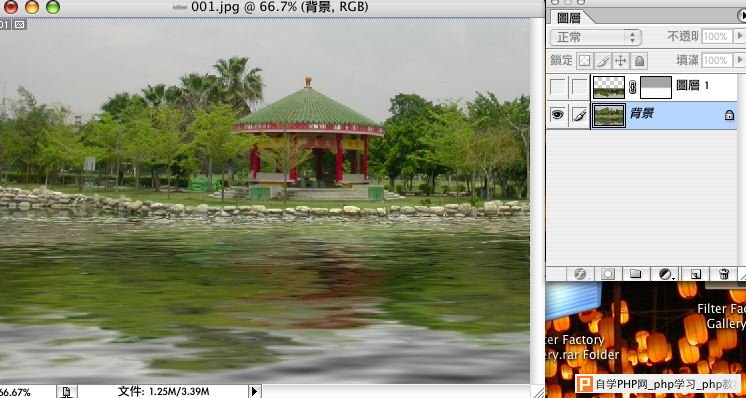Open Filter Factory Gallery desktop item
The width and height of the screenshot is (746, 398).
point(721,316)
